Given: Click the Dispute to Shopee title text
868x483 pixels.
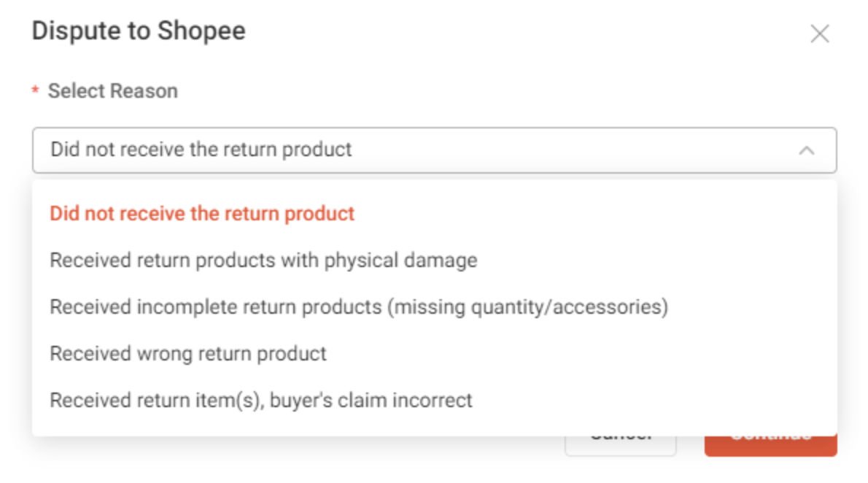Looking at the screenshot, I should (138, 31).
